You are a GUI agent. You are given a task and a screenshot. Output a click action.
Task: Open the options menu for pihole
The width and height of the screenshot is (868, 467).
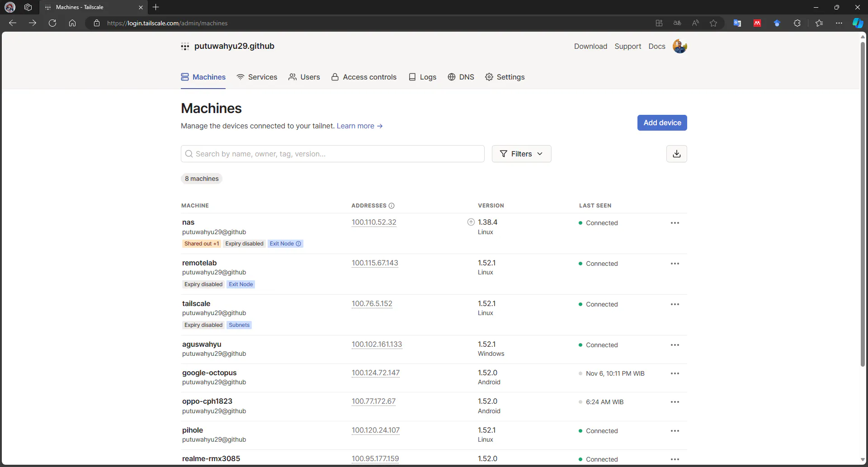pos(675,431)
